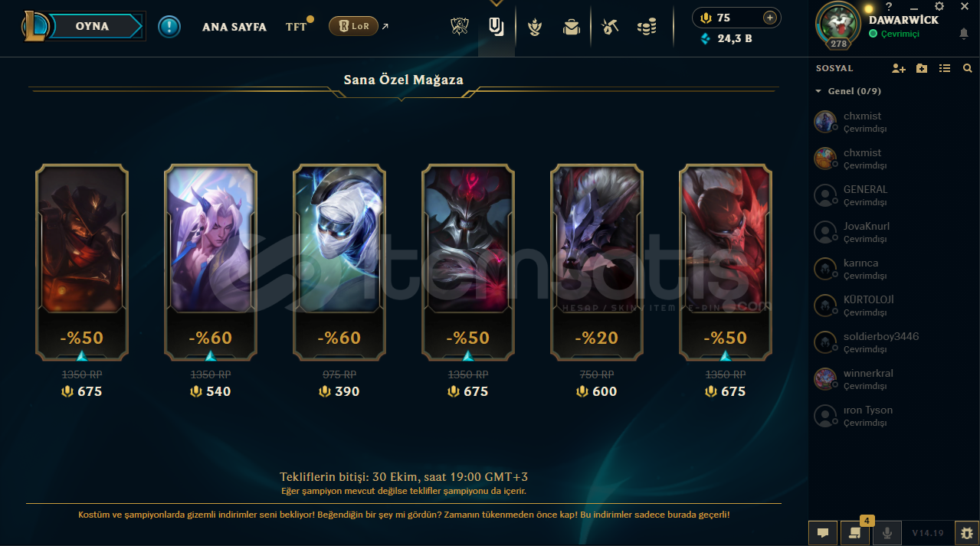Open the Loot crafting hammer icon

pos(610,28)
